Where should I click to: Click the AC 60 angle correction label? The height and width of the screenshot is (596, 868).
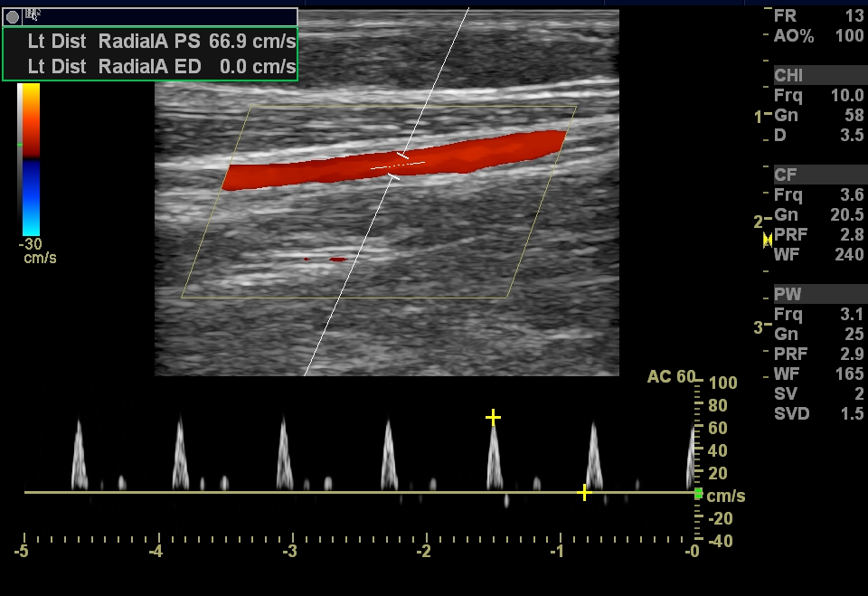671,376
